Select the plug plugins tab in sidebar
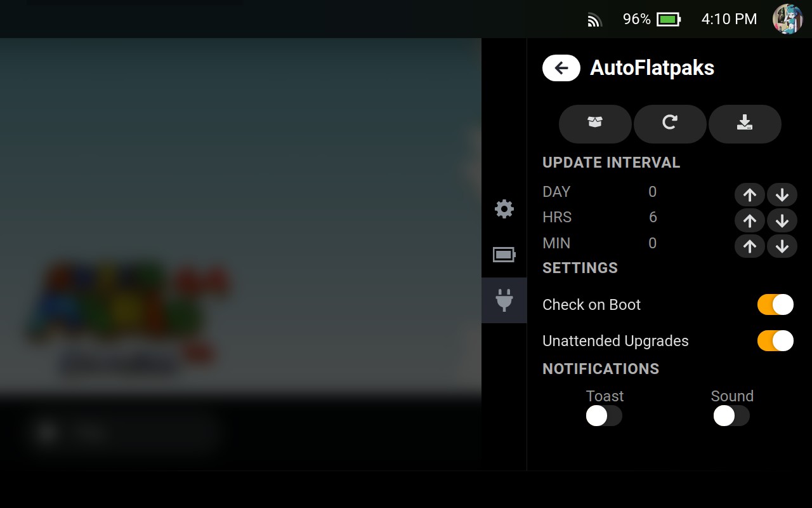Viewport: 812px width, 508px height. coord(504,300)
